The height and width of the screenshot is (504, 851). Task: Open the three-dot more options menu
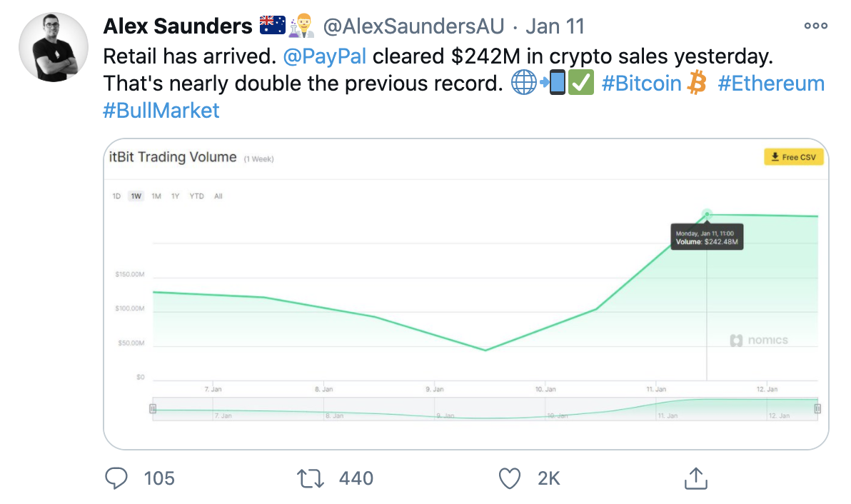tap(816, 26)
